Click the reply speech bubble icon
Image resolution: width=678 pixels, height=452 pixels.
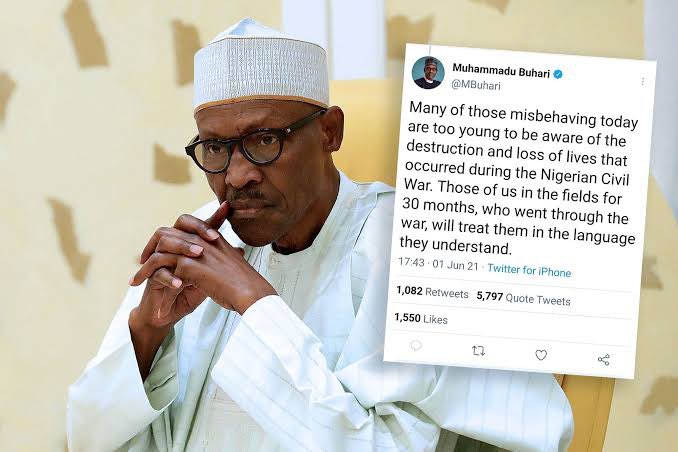[416, 346]
